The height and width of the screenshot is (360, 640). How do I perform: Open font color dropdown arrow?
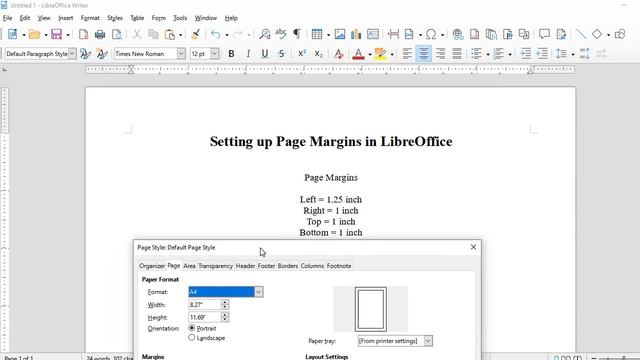(370, 54)
